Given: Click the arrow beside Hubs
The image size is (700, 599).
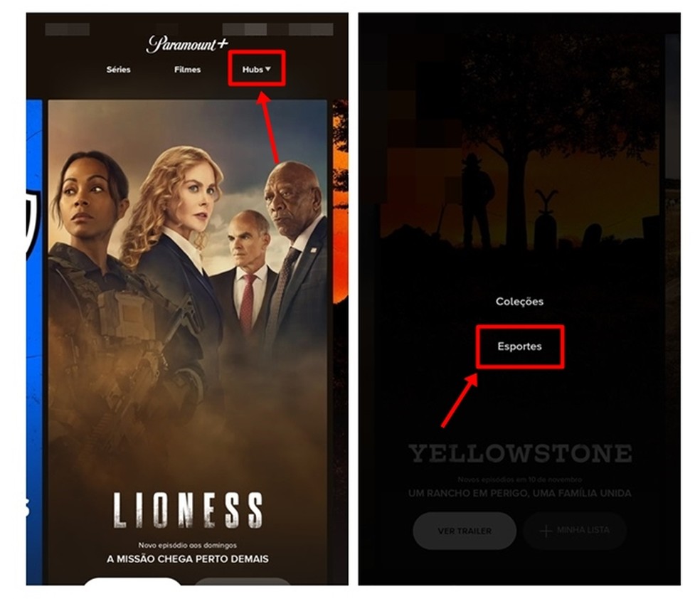Looking at the screenshot, I should 268,69.
